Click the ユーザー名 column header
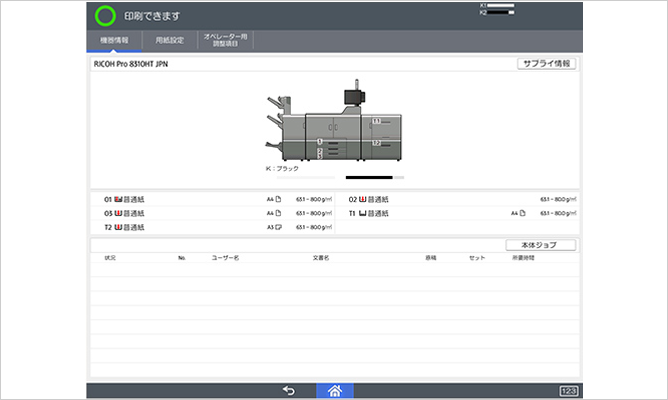This screenshot has height=400, width=668. 224,258
